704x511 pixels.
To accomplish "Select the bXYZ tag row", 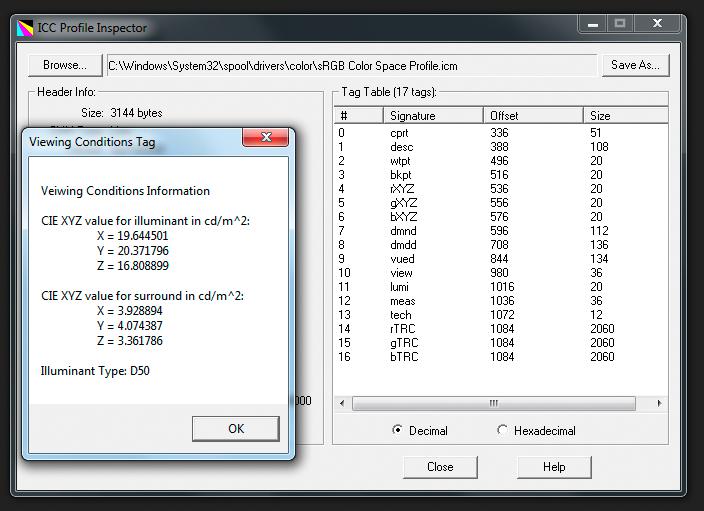I will pos(501,217).
